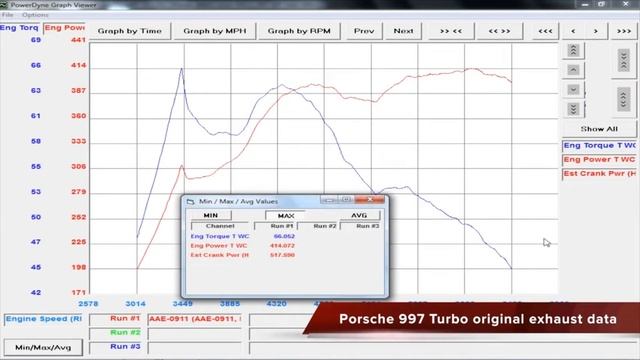
Task: Select Eng Power T WC row in values dialog
Action: click(x=219, y=246)
